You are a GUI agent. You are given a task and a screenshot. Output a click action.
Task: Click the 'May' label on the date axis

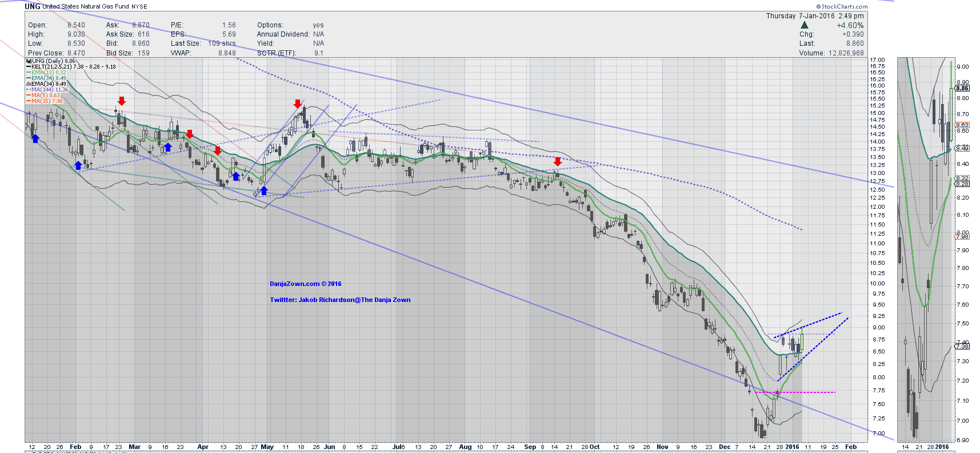pos(267,447)
